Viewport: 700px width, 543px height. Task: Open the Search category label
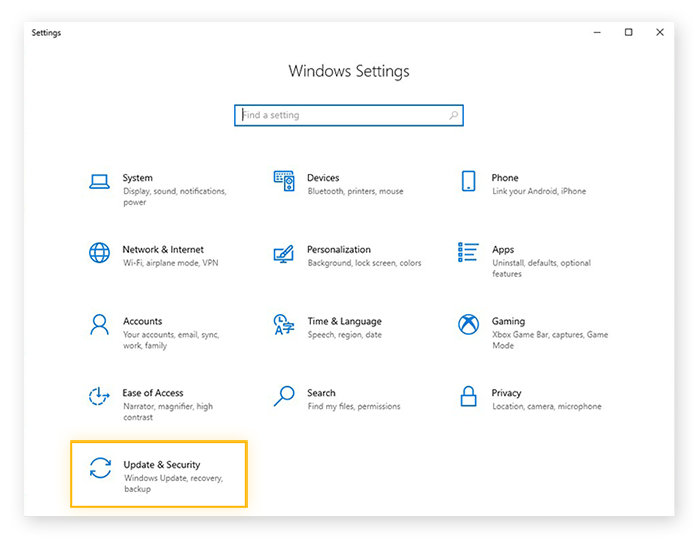click(321, 393)
